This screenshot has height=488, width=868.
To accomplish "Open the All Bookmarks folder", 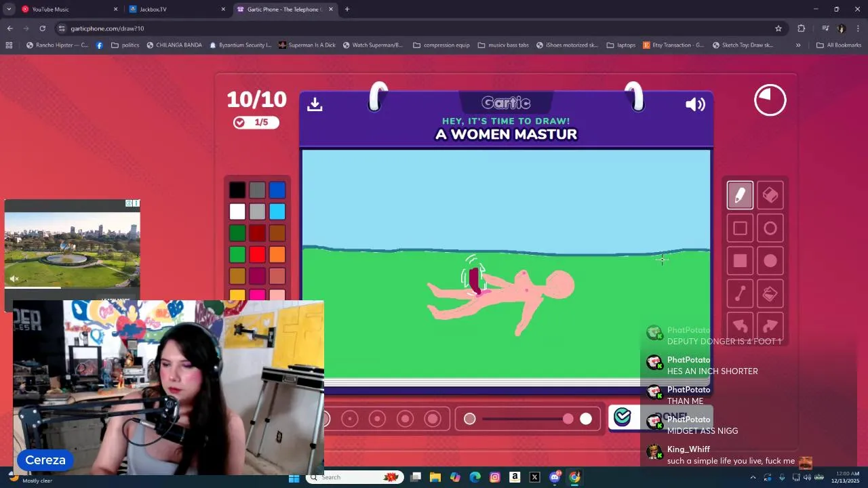I will [x=839, y=45].
